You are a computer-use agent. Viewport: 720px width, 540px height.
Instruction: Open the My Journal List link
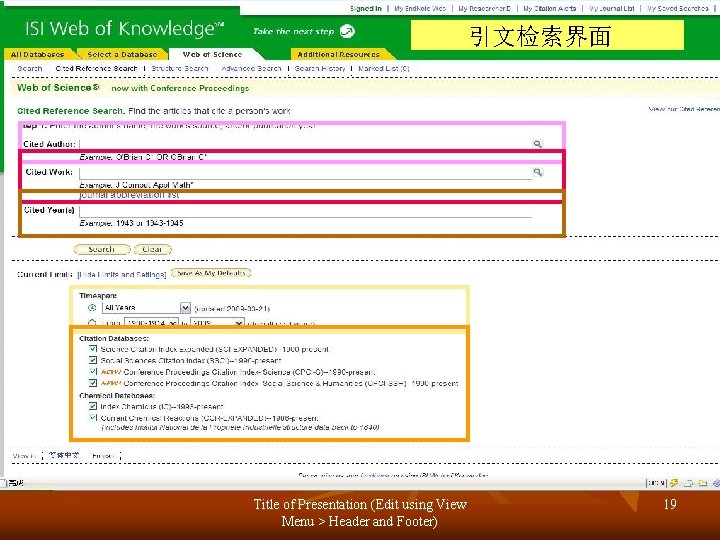pos(612,8)
